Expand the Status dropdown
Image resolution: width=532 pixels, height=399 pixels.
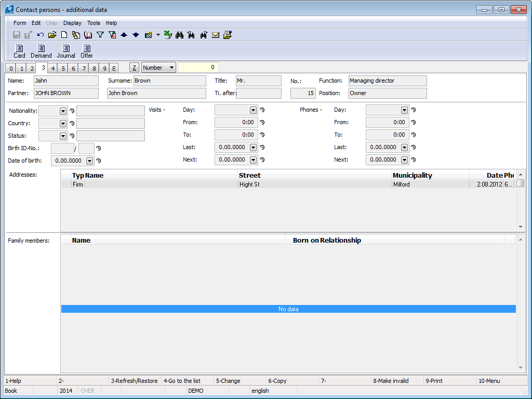tap(63, 136)
